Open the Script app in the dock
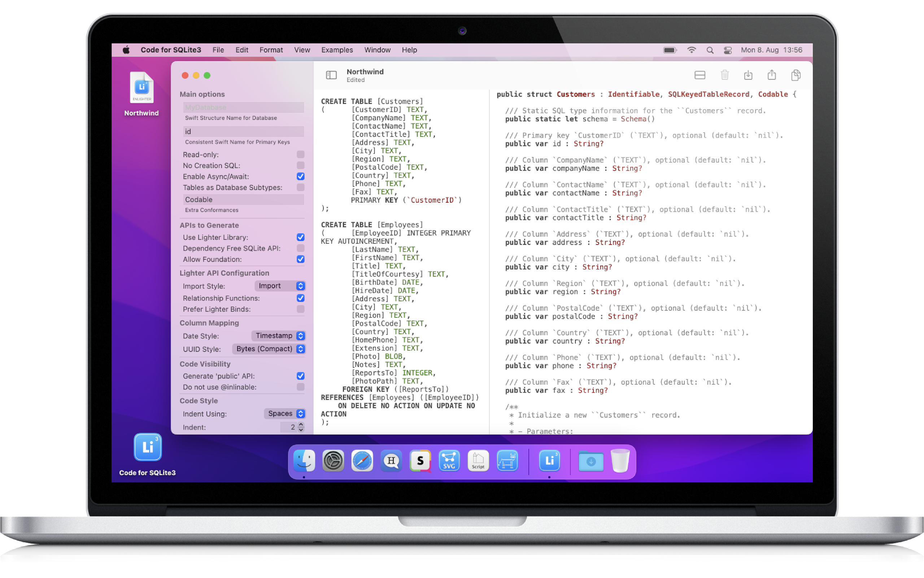Image resolution: width=924 pixels, height=578 pixels. tap(478, 461)
